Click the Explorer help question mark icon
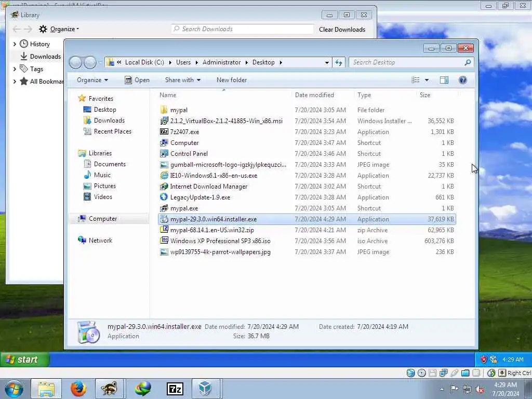 click(462, 80)
